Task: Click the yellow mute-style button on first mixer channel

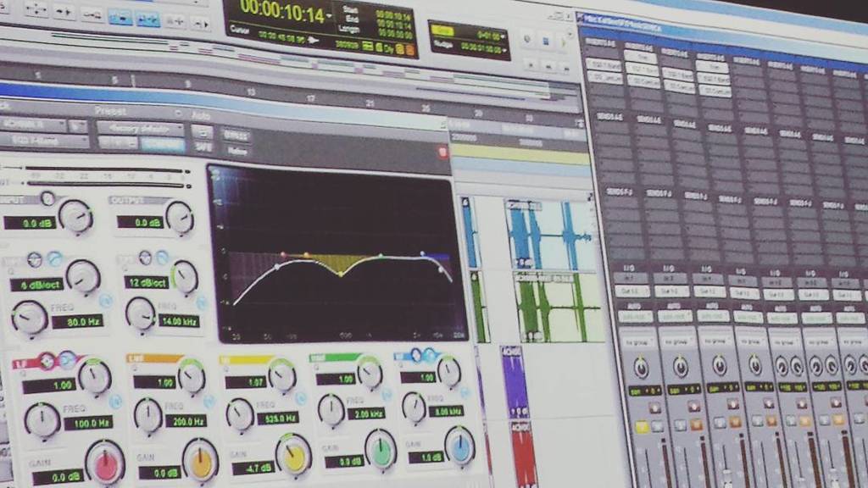Action: point(641,427)
